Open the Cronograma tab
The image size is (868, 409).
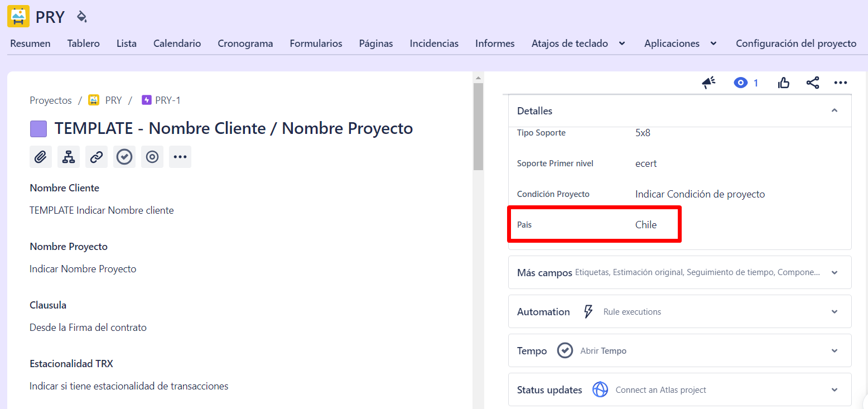(245, 44)
